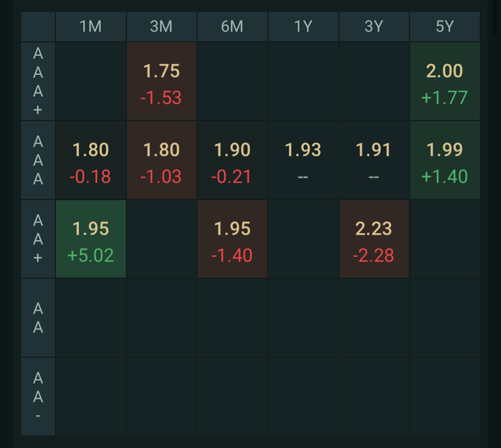This screenshot has height=448, width=501.
Task: Open the 2.00 cell with +1.77 change
Action: (x=445, y=81)
